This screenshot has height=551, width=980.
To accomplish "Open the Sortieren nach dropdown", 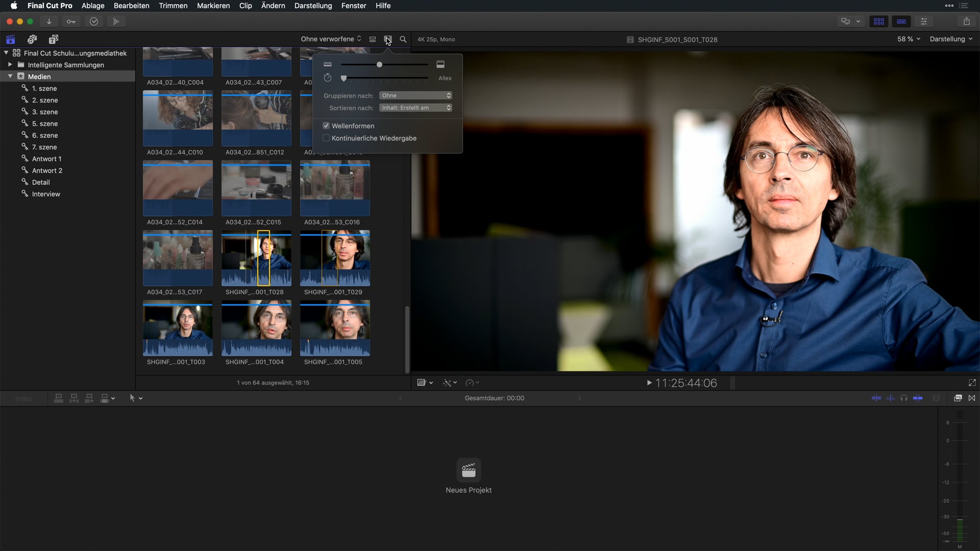I will tap(415, 108).
